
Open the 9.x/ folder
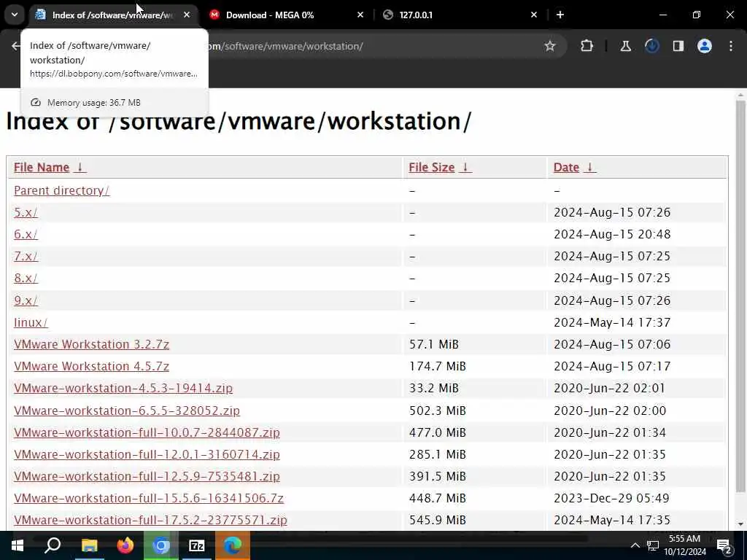coord(26,300)
